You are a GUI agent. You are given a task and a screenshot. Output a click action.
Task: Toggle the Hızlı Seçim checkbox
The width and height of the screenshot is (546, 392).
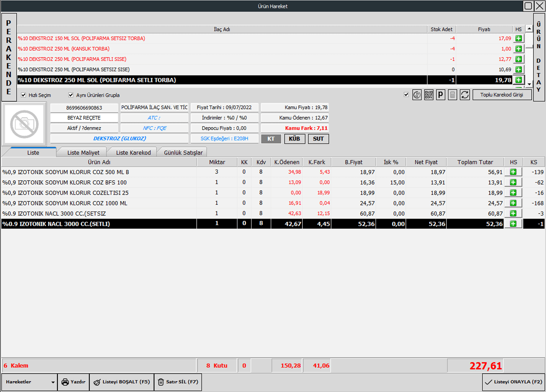24,95
